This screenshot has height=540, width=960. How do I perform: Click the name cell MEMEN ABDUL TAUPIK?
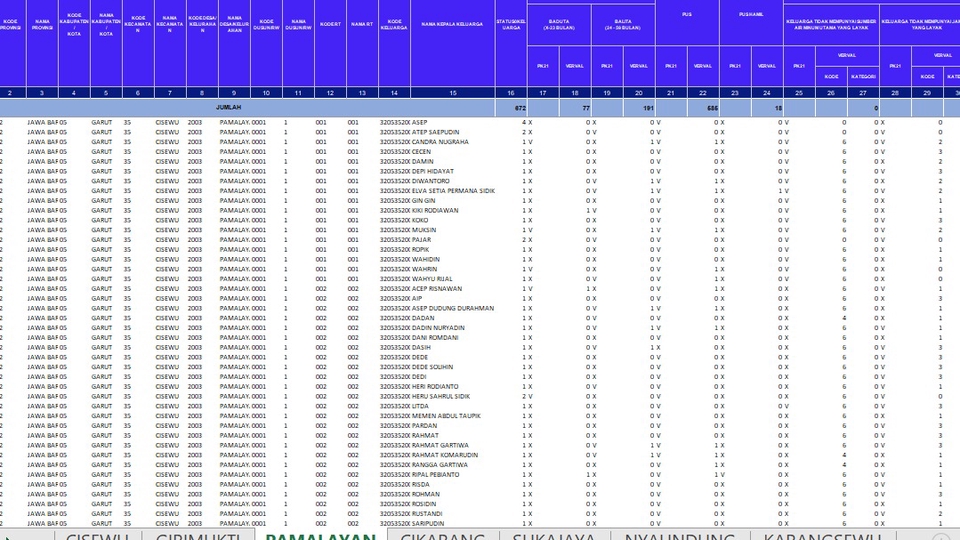point(446,416)
